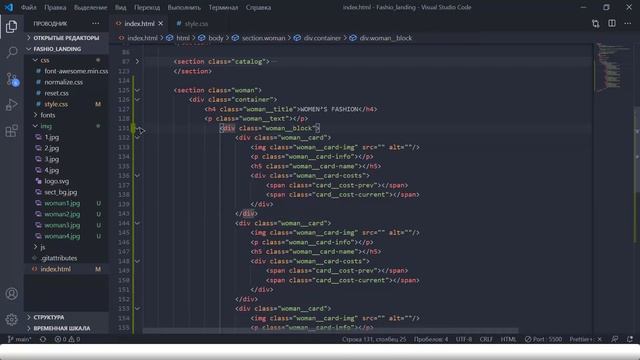Collapse the img folder
640x360 pixels.
[x=46, y=126]
